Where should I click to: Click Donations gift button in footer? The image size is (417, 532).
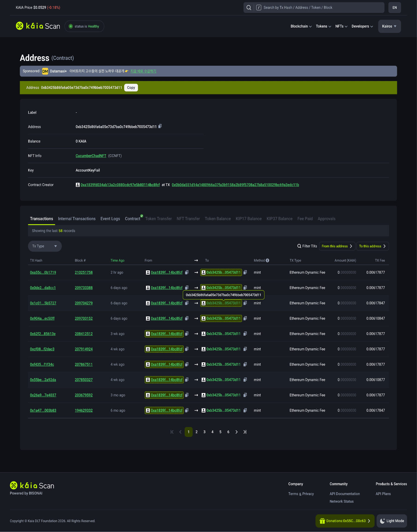click(345, 521)
